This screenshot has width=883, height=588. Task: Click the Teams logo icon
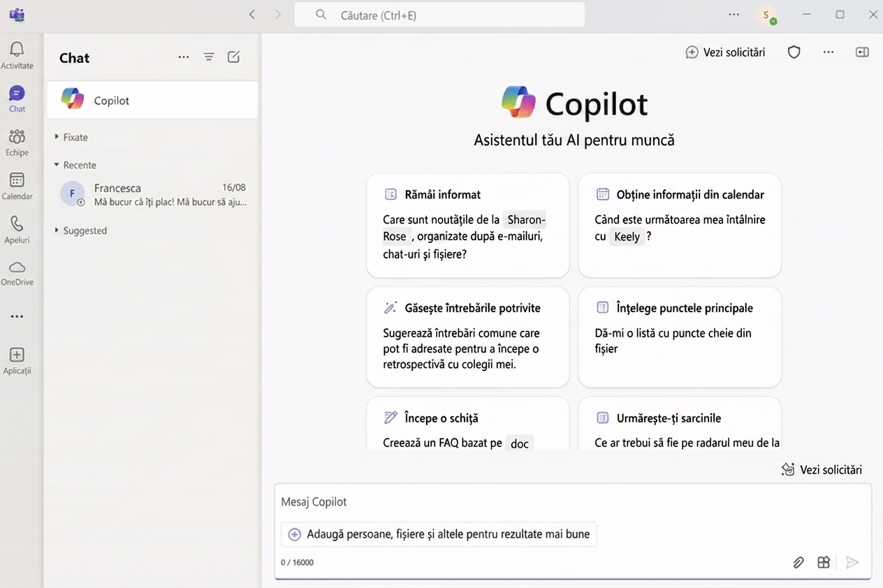(17, 15)
